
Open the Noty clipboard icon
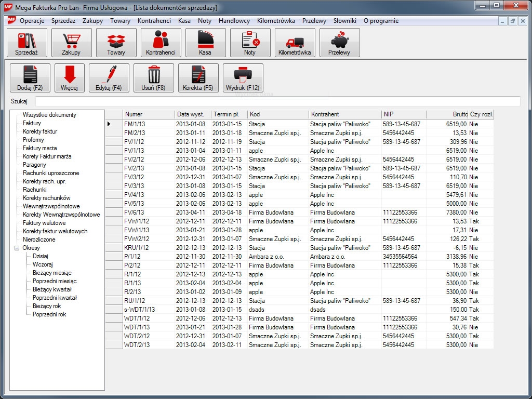250,43
